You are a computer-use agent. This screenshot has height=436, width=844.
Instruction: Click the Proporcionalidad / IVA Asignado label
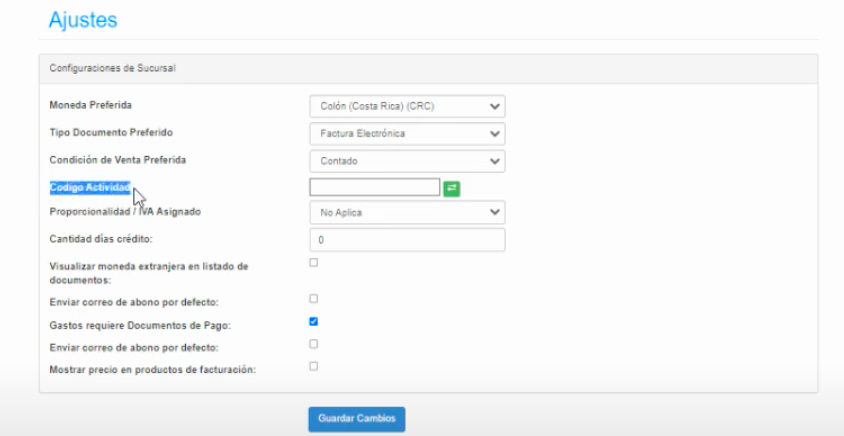click(x=125, y=212)
